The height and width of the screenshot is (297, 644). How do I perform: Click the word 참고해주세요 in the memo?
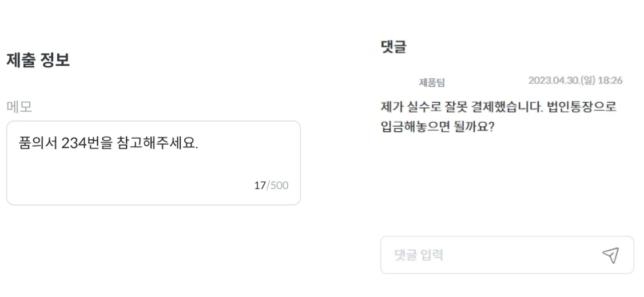[165, 142]
